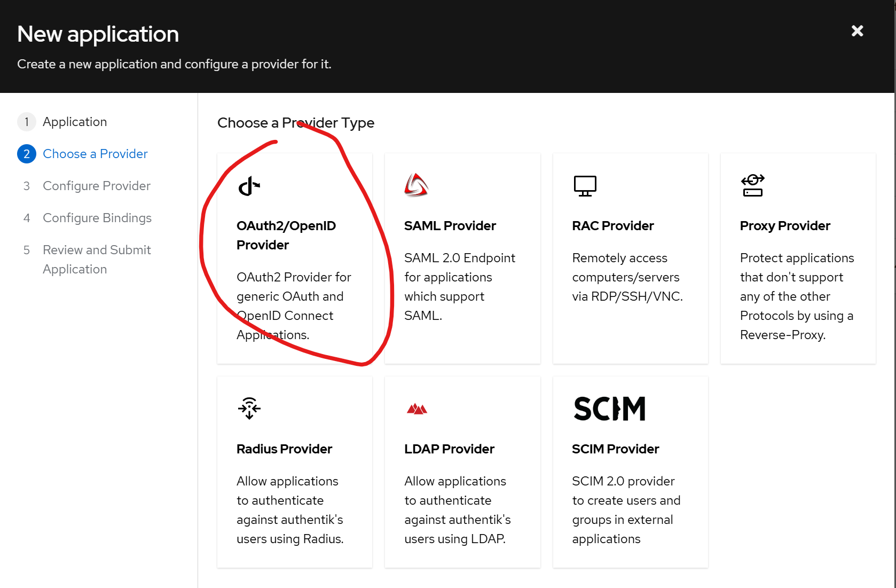The height and width of the screenshot is (588, 896).
Task: Pick the LDAP Provider title
Action: [x=449, y=449]
